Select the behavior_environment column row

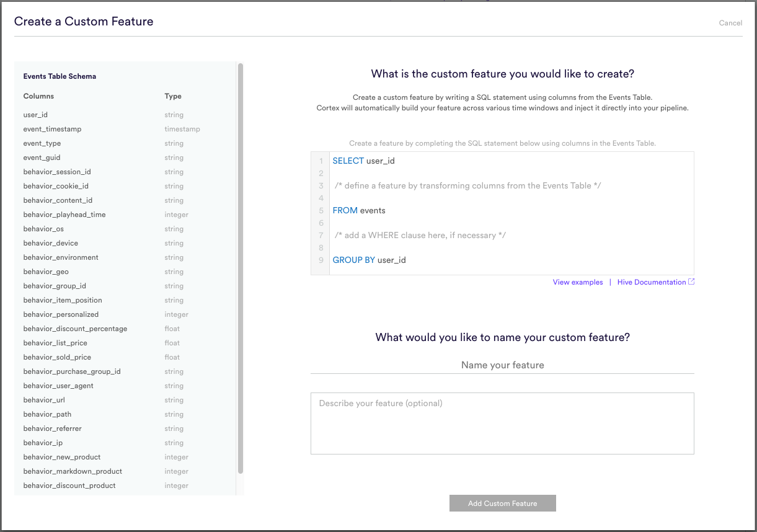[125, 257]
